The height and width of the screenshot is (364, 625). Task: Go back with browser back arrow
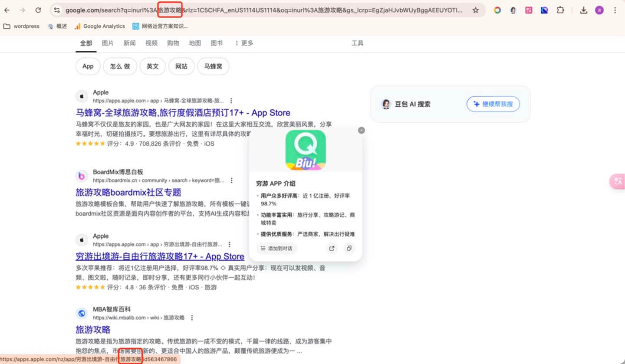point(7,10)
